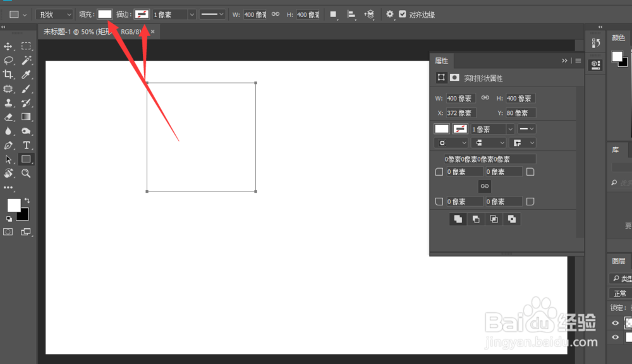Select the Spot Healing Brush tool

point(8,88)
